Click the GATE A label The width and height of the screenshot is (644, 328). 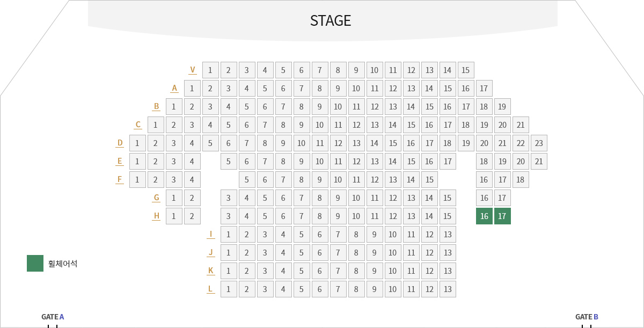[x=53, y=317]
